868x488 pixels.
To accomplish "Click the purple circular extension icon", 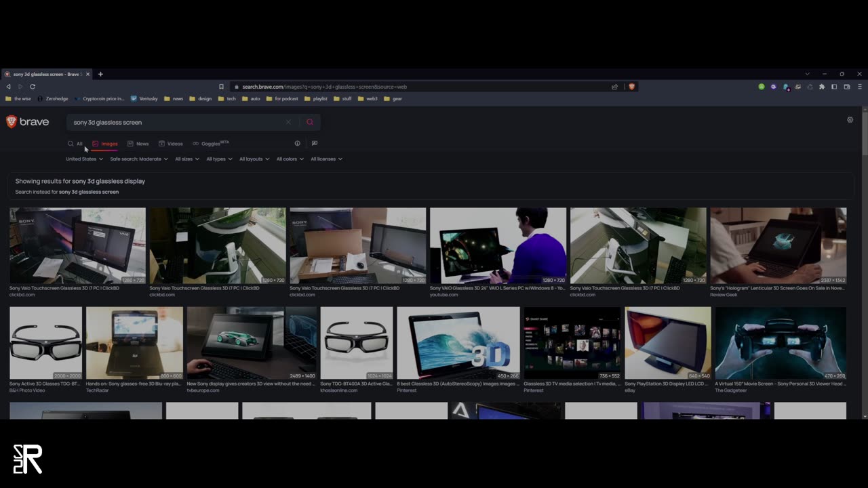I will pyautogui.click(x=774, y=87).
